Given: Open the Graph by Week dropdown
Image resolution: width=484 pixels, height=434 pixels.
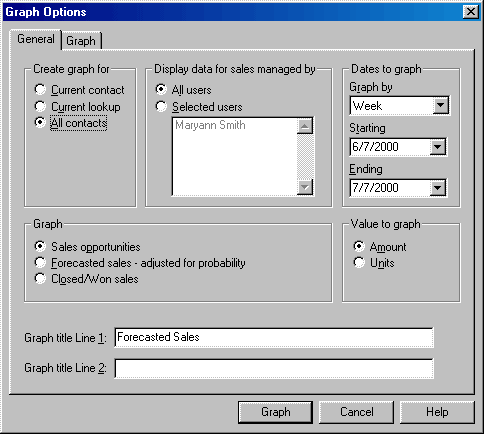Looking at the screenshot, I should [440, 105].
